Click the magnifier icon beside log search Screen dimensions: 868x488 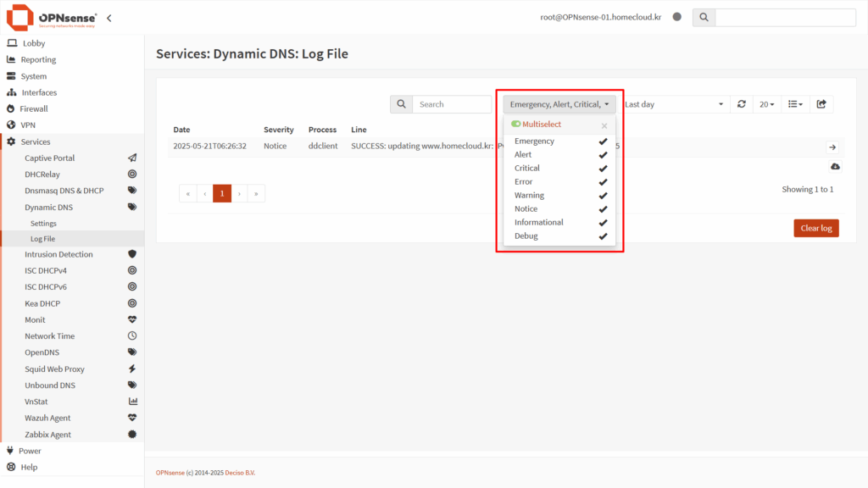(x=401, y=104)
